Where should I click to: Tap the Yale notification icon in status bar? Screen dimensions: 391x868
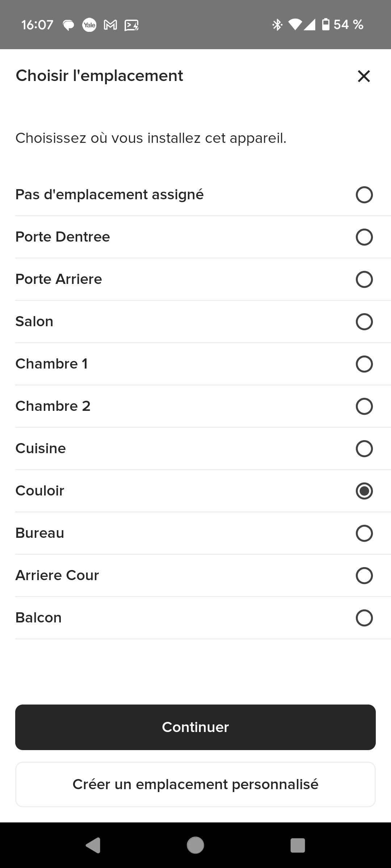coord(89,25)
